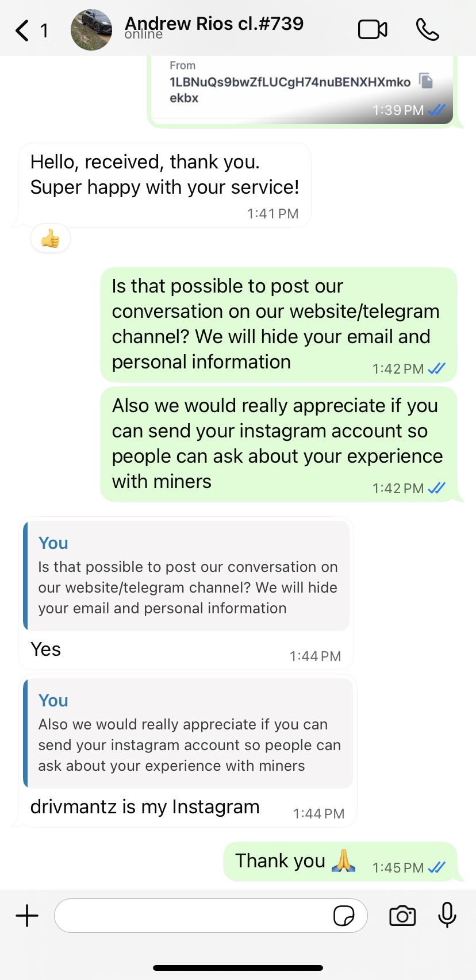Open Andrew Rios profile picture
Image resolution: width=476 pixels, height=980 pixels.
point(91,30)
